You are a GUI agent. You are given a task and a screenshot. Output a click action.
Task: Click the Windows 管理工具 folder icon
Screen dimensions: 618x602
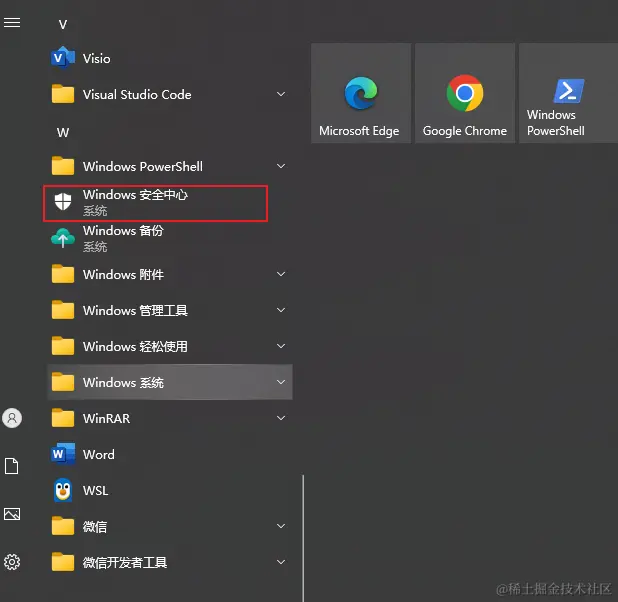[x=63, y=310]
